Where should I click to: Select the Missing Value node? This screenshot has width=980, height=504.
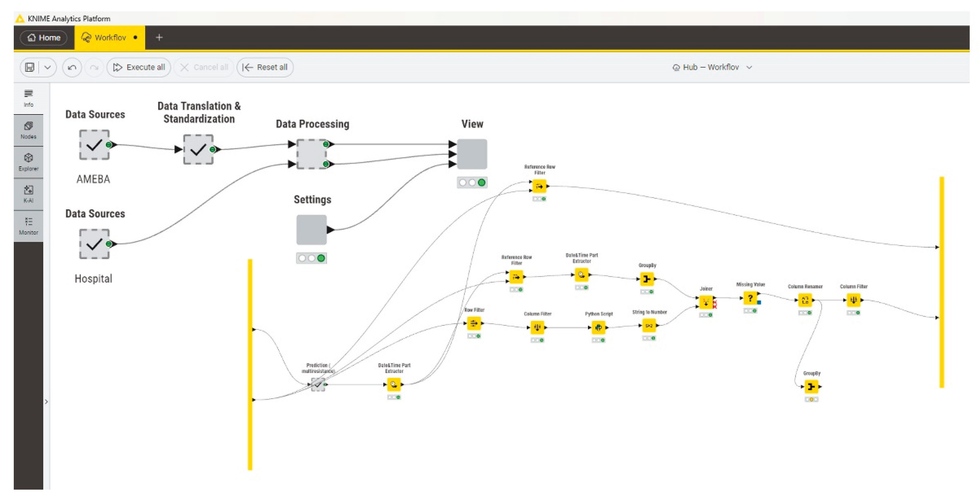pyautogui.click(x=750, y=298)
